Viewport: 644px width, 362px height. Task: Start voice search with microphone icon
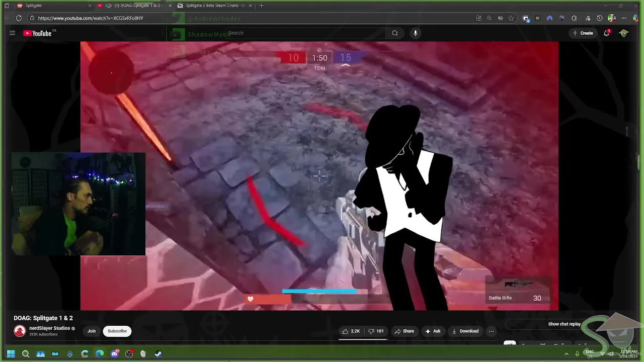(415, 33)
